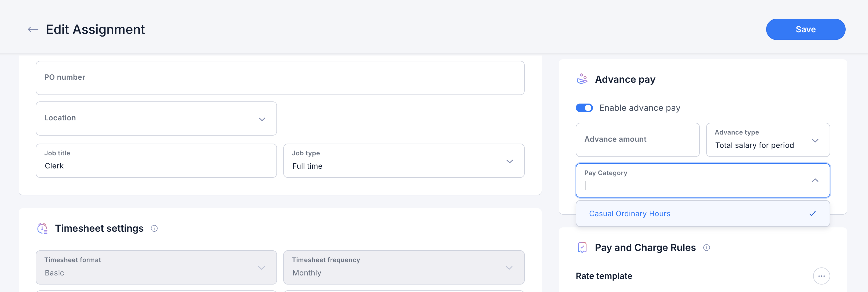Open the Timesheet format dropdown

click(156, 267)
